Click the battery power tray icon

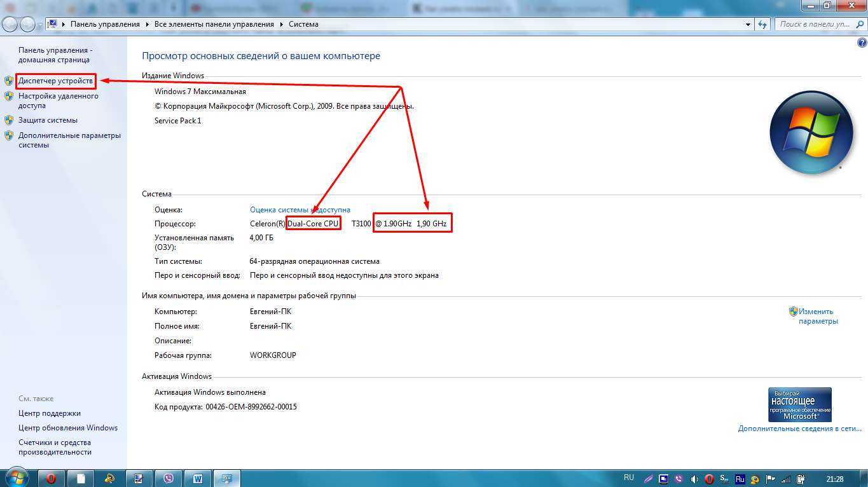pyautogui.click(x=801, y=479)
